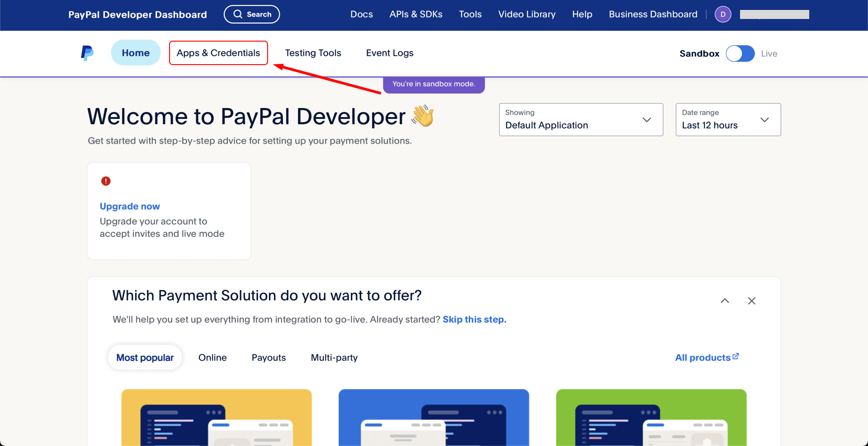This screenshot has width=868, height=446.
Task: Select the Online filter tab
Action: [212, 357]
